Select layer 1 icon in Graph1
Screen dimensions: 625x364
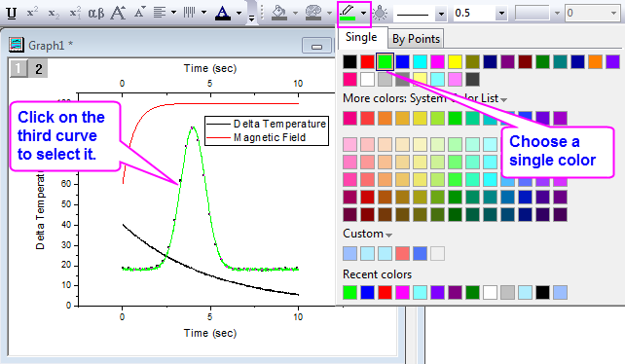(x=18, y=69)
